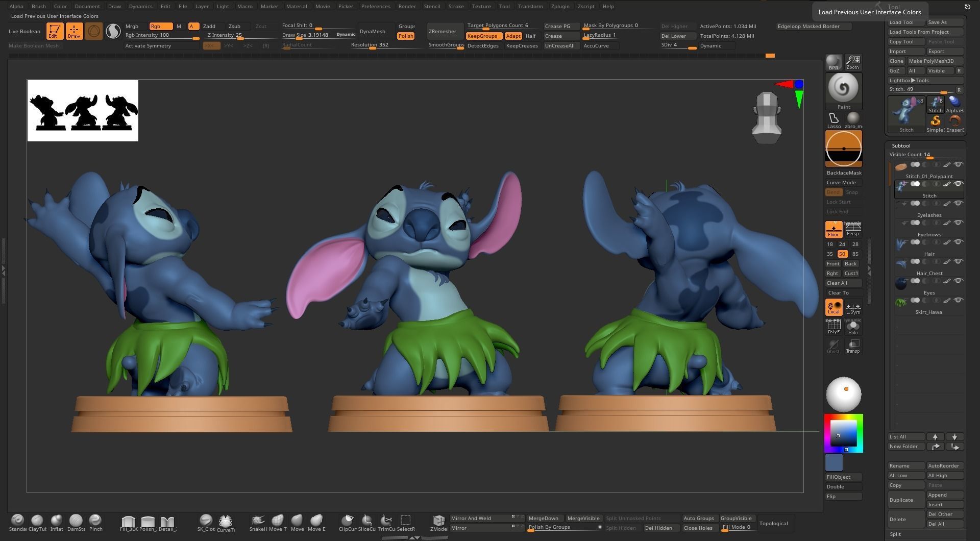Open the Brush menu
Viewport: 980px width, 541px height.
click(38, 6)
